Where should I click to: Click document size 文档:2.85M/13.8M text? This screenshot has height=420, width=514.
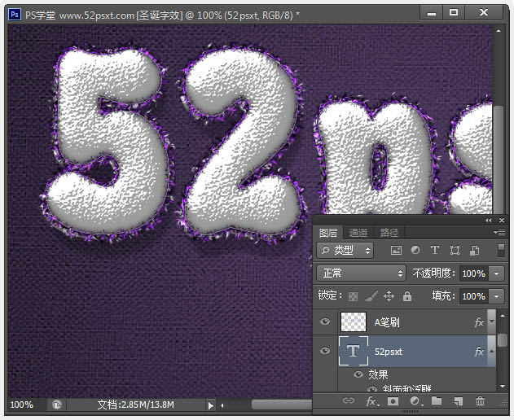pyautogui.click(x=136, y=405)
